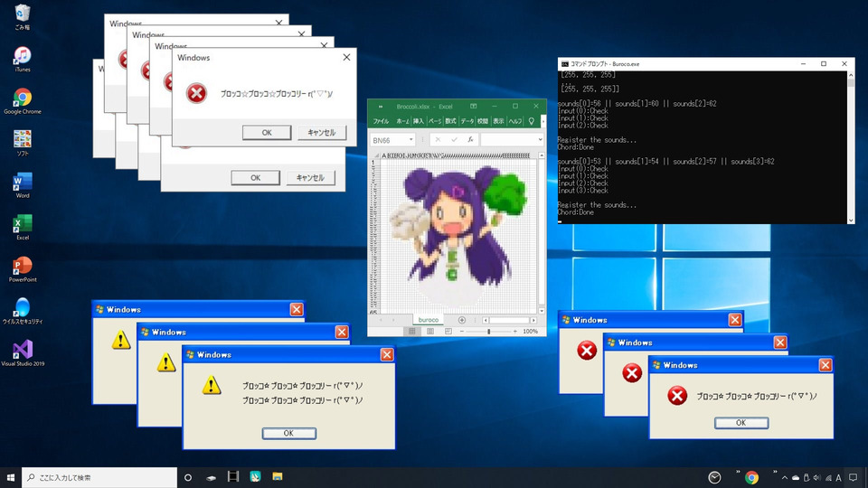Open iTunes from the desktop

(22, 56)
